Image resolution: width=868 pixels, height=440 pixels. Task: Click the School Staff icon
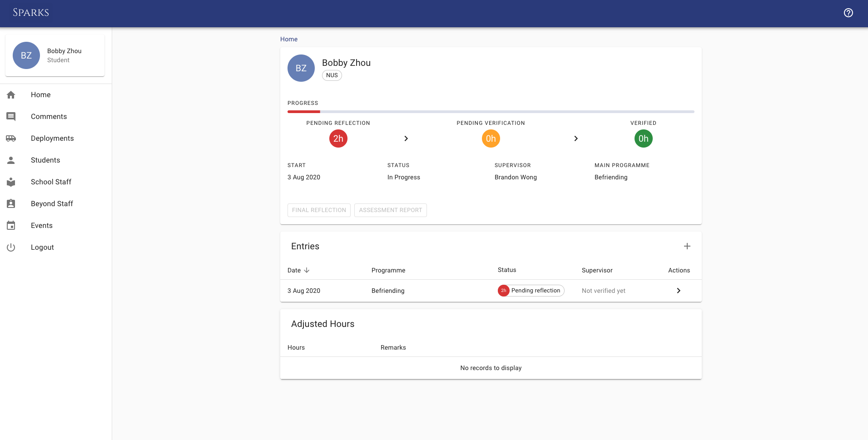(11, 182)
